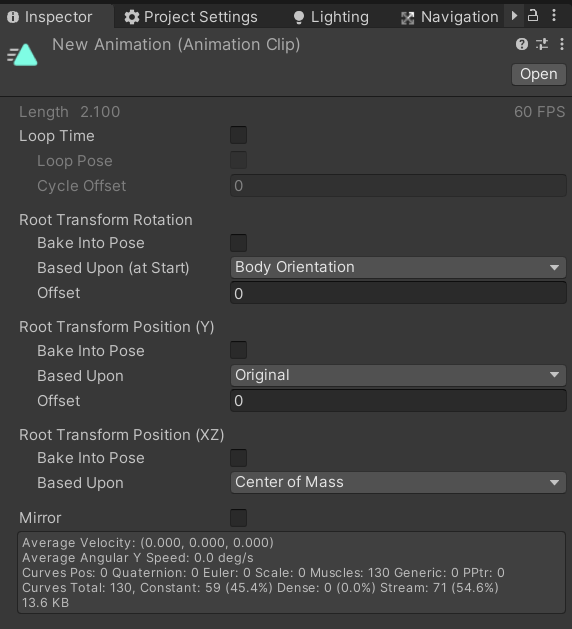Click the Root Transform Rotation heading
Viewport: 572px width, 629px height.
[x=106, y=220]
